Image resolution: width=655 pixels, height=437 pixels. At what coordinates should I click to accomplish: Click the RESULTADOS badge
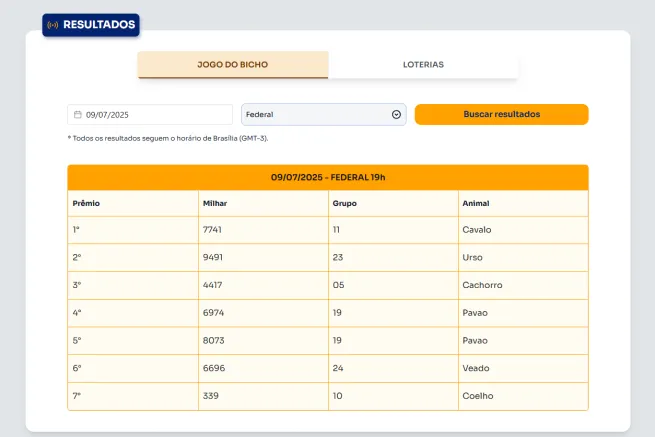pos(91,25)
